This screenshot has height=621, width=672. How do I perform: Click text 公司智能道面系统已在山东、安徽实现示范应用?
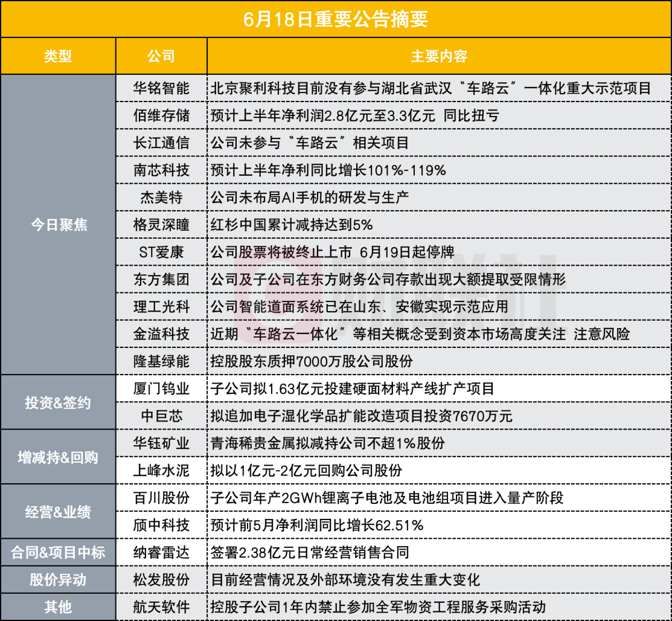360,307
